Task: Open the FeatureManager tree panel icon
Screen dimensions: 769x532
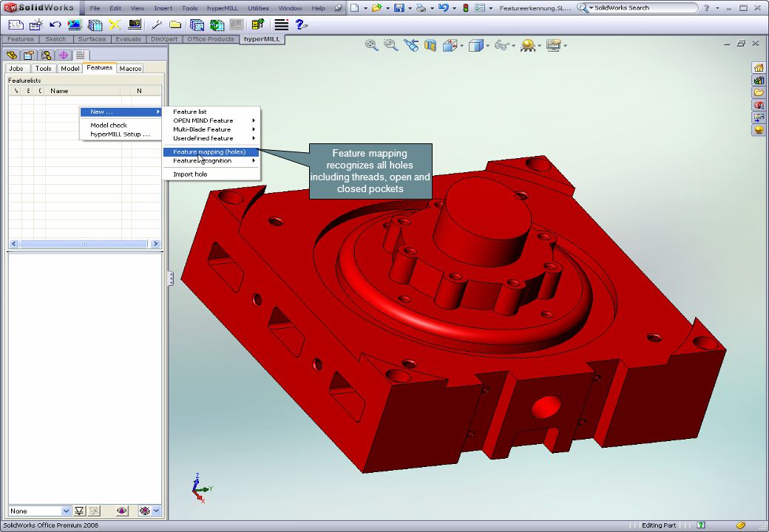Action: pyautogui.click(x=12, y=55)
